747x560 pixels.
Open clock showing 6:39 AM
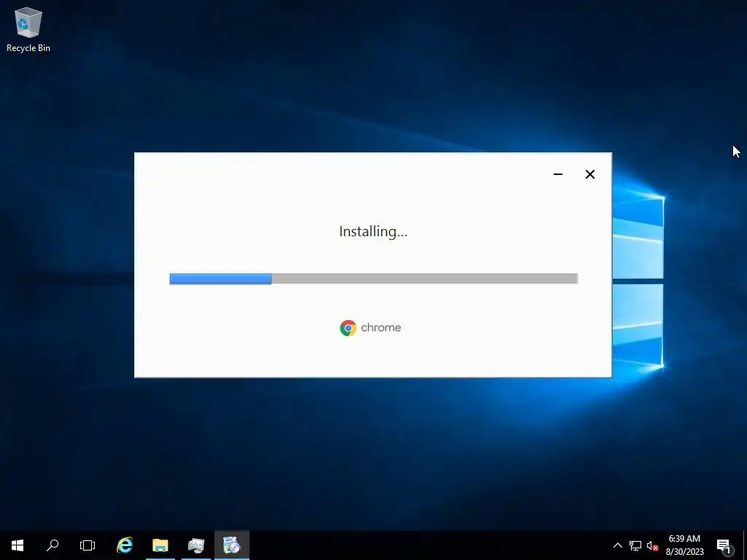684,545
